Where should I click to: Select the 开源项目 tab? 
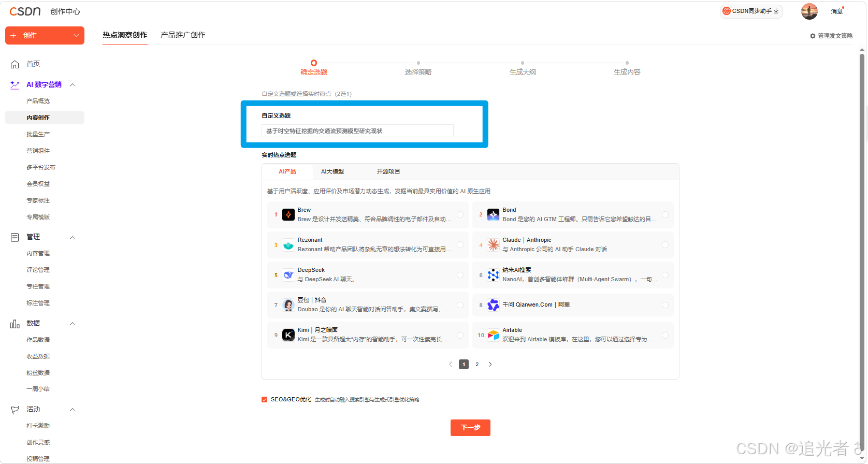coord(388,171)
